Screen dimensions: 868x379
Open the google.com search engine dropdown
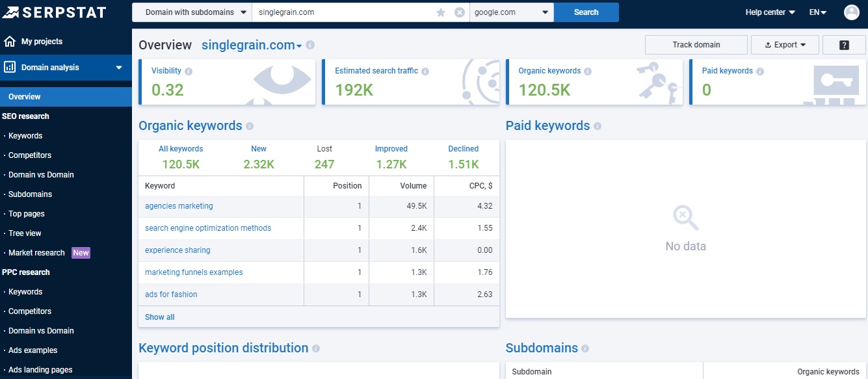[x=512, y=12]
